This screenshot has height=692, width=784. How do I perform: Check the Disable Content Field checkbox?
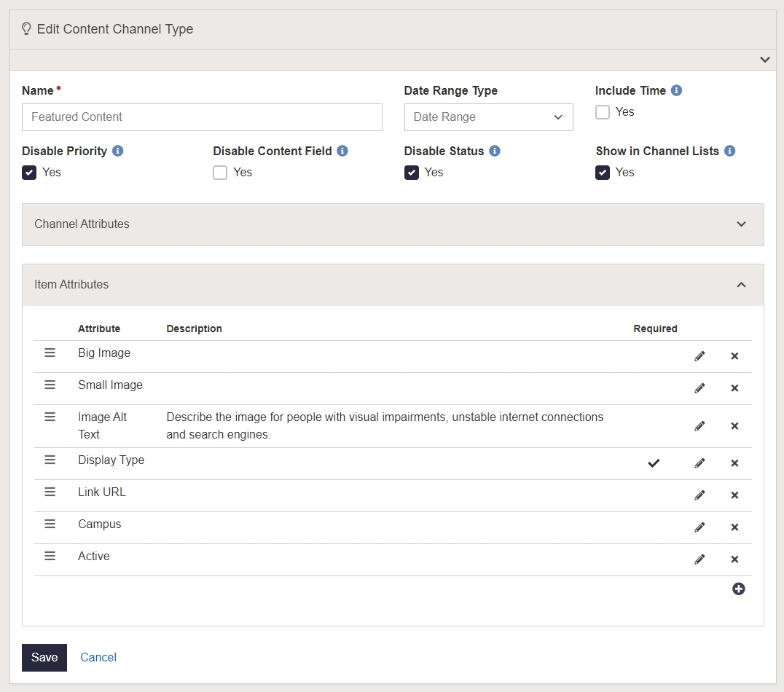click(220, 173)
